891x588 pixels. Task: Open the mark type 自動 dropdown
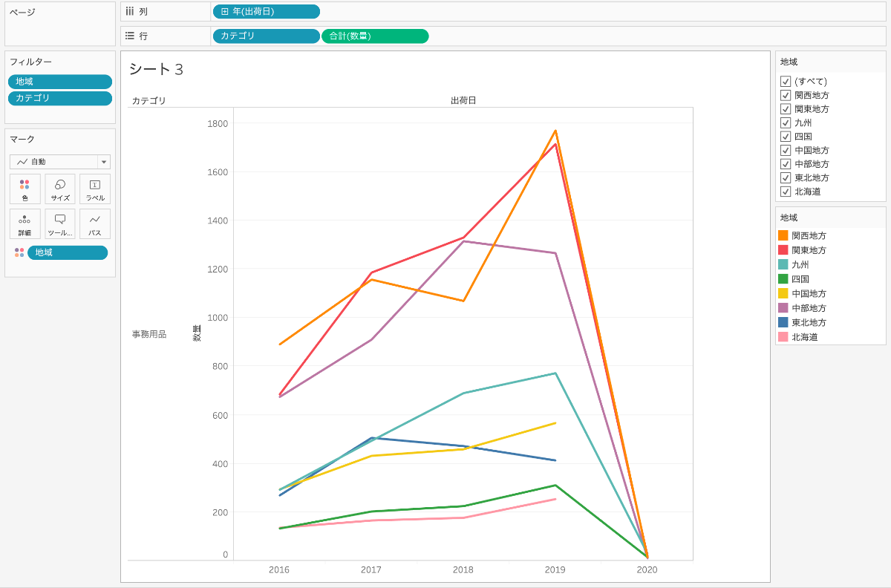click(x=60, y=162)
